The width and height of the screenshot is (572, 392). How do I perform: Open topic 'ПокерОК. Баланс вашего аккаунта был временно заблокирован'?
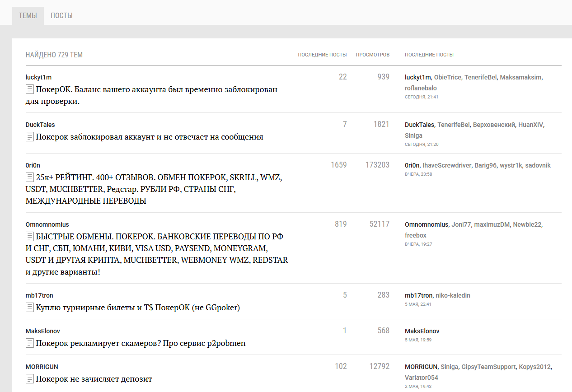pos(151,95)
